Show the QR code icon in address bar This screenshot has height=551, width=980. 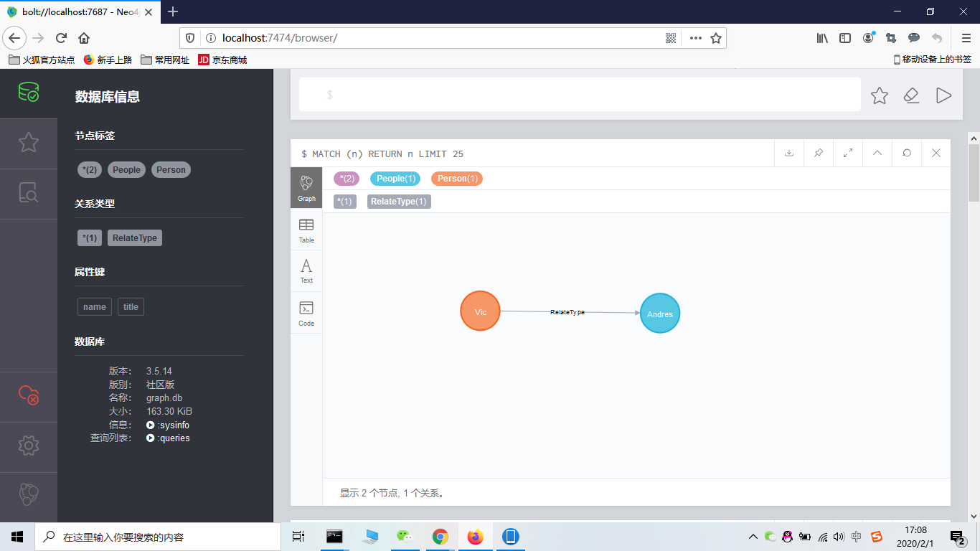point(671,38)
